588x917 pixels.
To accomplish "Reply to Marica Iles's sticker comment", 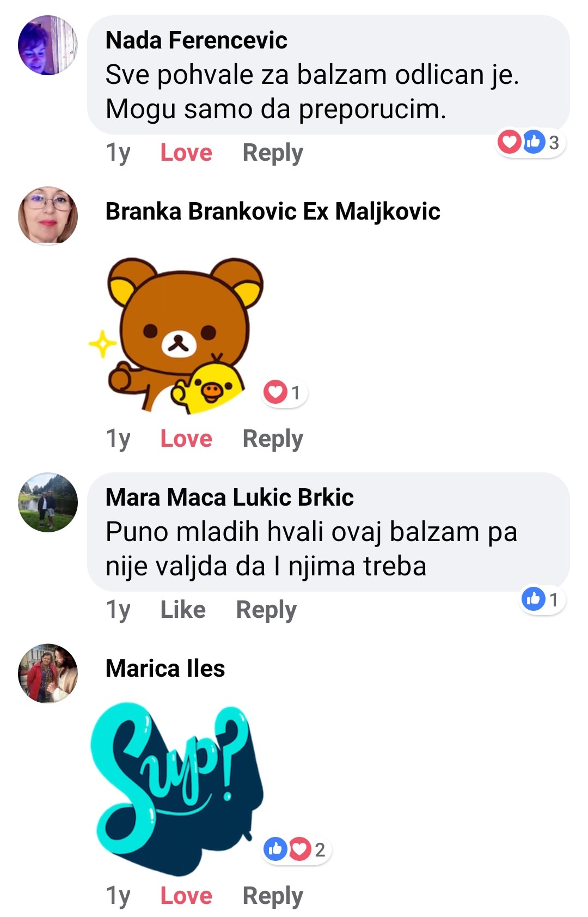I will [273, 896].
